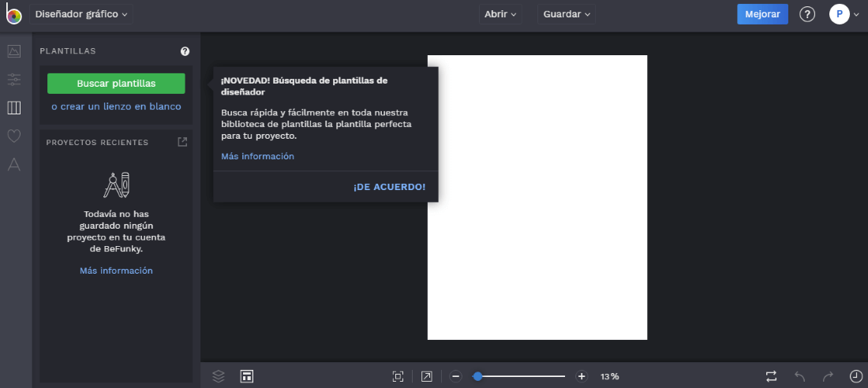Click the zoom in plus button

[x=582, y=376]
